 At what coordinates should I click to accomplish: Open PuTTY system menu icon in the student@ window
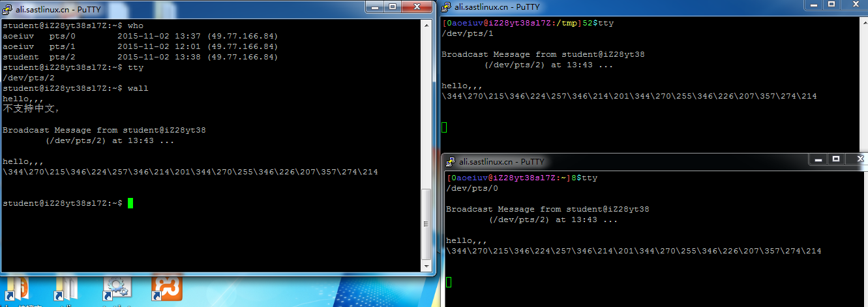click(x=8, y=10)
